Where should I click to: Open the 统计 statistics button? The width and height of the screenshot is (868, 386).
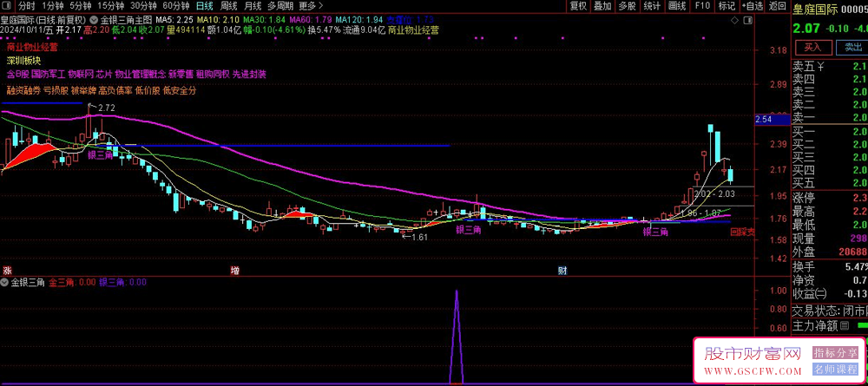click(x=652, y=6)
